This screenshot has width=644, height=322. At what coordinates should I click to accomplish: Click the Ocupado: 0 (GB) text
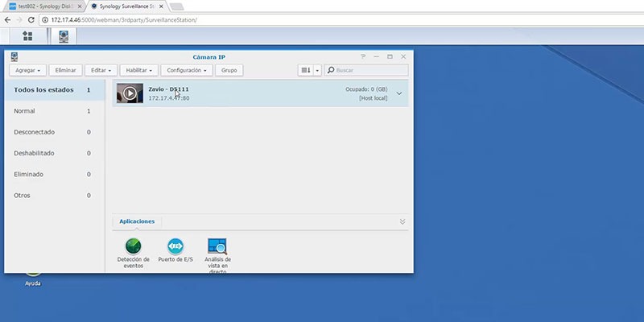[366, 89]
